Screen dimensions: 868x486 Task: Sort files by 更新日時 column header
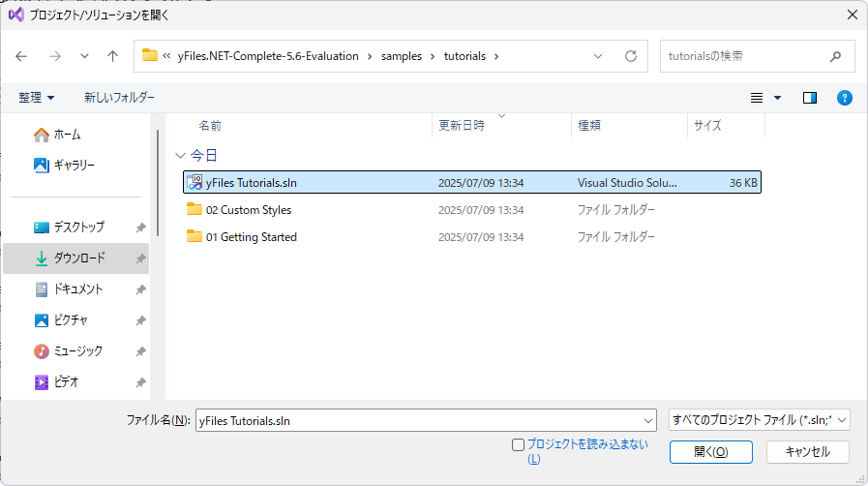point(462,126)
